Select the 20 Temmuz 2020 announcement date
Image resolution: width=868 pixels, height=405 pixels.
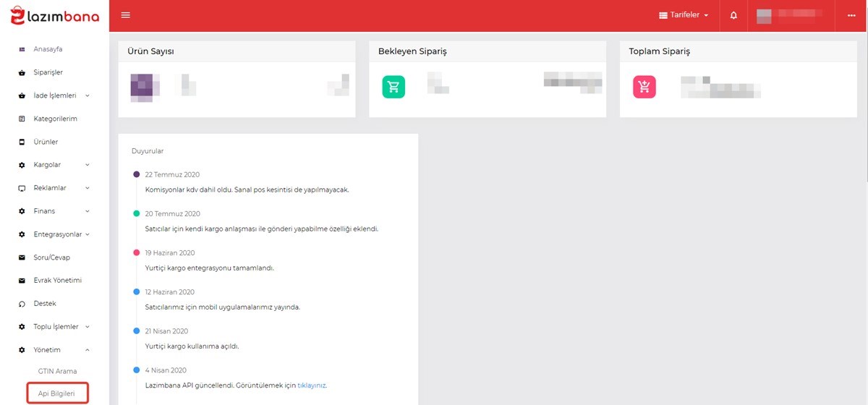tap(172, 214)
